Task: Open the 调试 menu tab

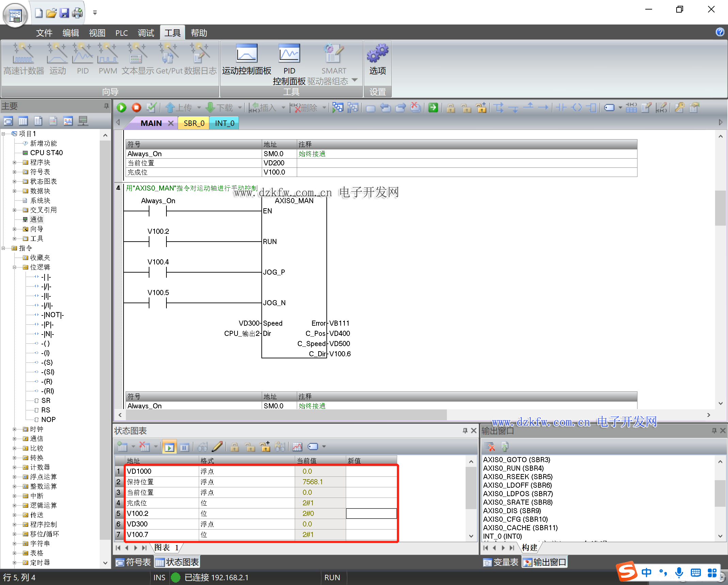Action: (146, 33)
